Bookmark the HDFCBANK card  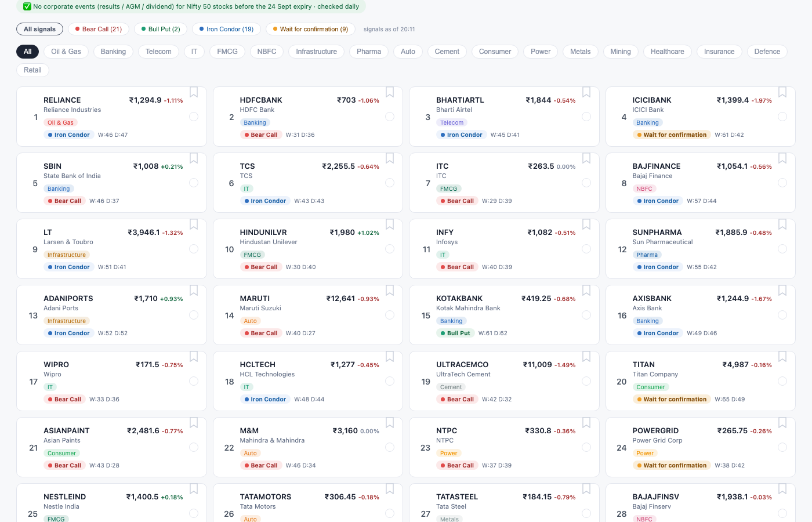[390, 92]
